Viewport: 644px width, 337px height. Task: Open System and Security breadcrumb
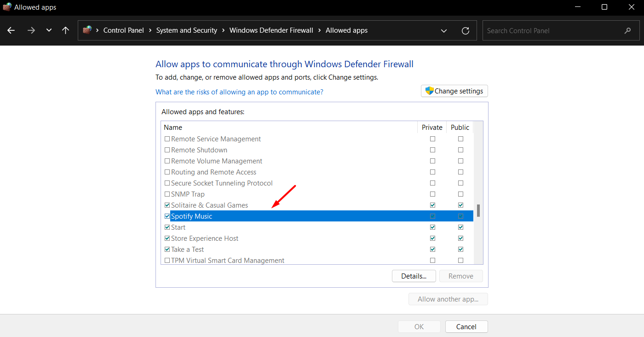click(x=187, y=30)
